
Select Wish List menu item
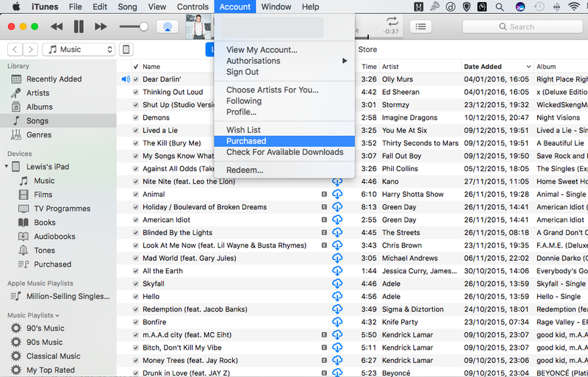284,130
